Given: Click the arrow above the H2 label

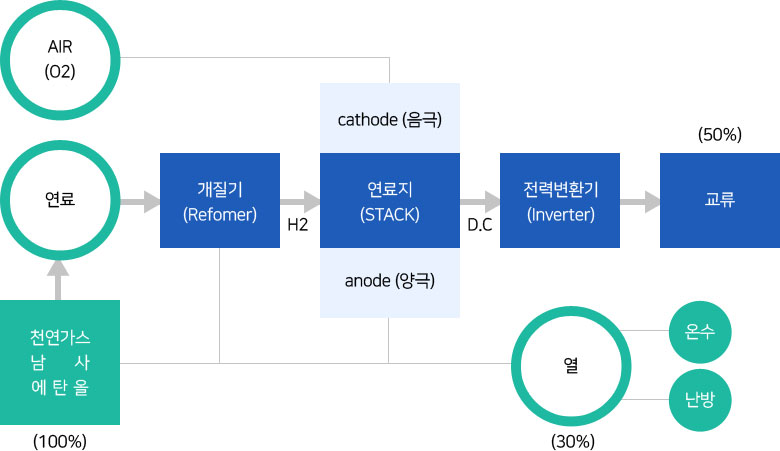Looking at the screenshot, I should [298, 201].
